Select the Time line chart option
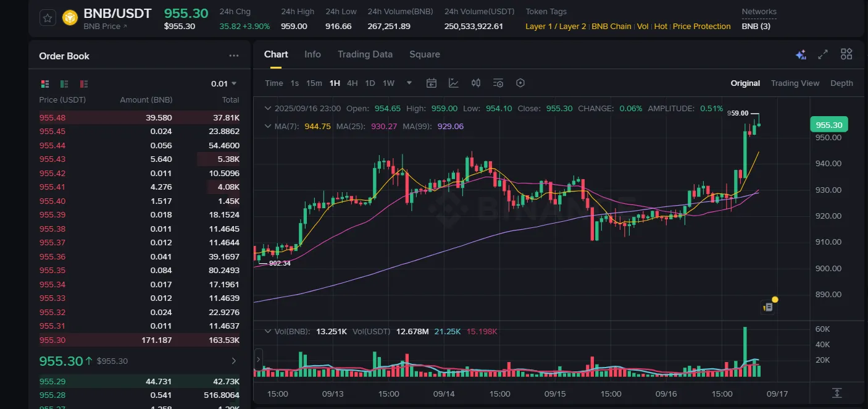 tap(274, 83)
